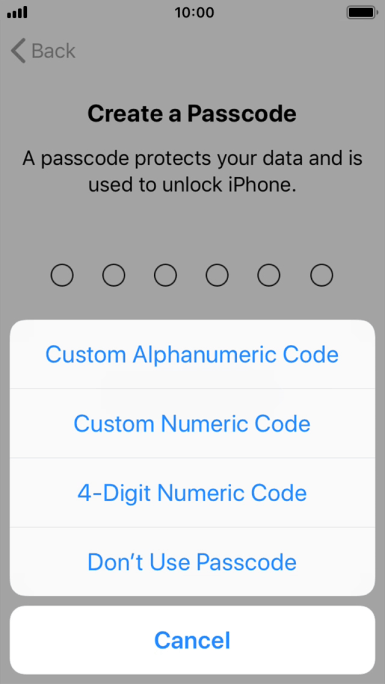Dismiss the options sheet with Cancel
The width and height of the screenshot is (385, 684).
pos(192,640)
